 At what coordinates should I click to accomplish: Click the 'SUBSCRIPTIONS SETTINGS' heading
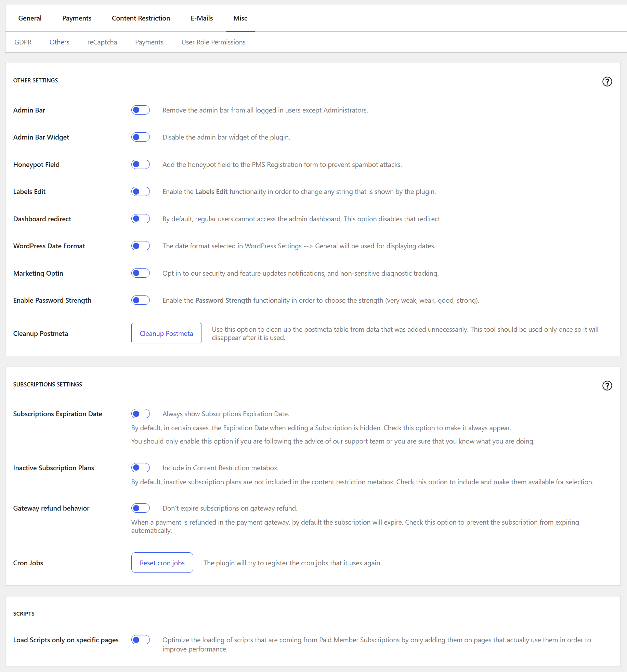pos(48,384)
